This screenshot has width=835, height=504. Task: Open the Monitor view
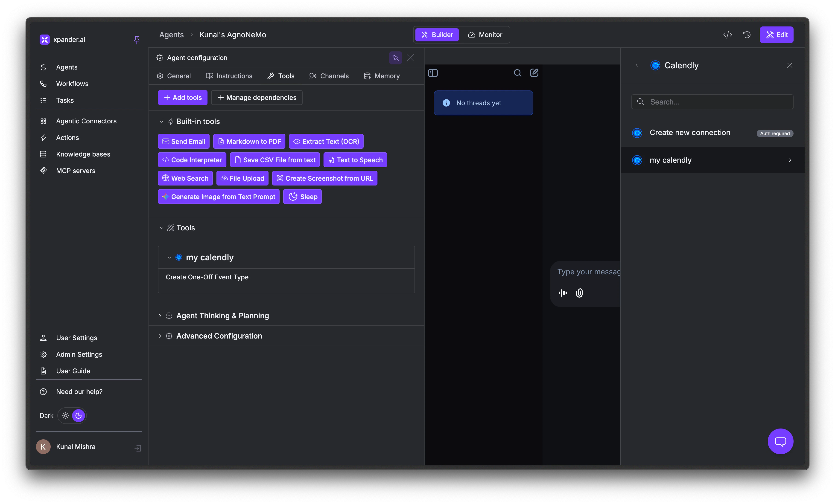[485, 35]
